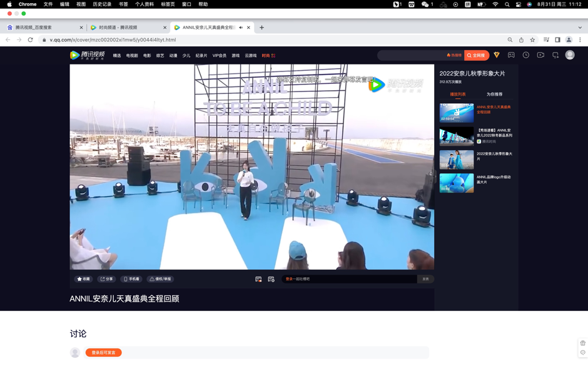Open the game controller icon in header
The image size is (588, 368).
pos(511,55)
